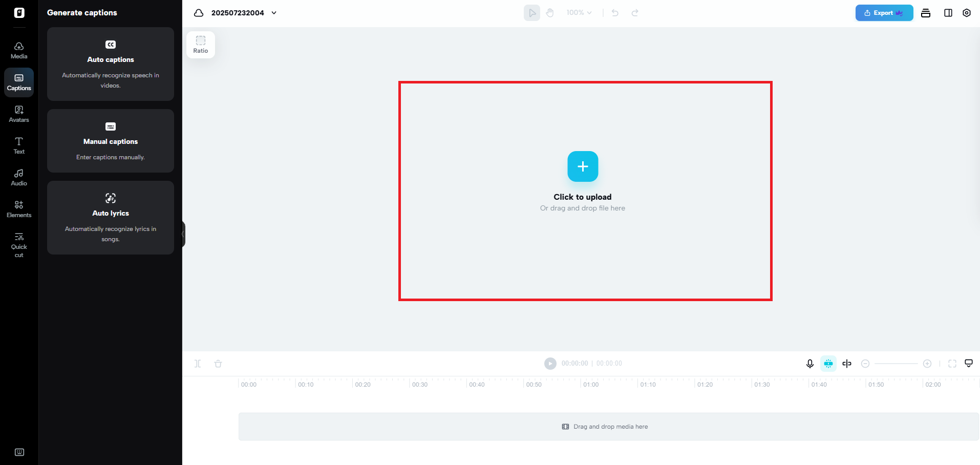Open the Avatars panel
The image size is (980, 465).
point(19,114)
